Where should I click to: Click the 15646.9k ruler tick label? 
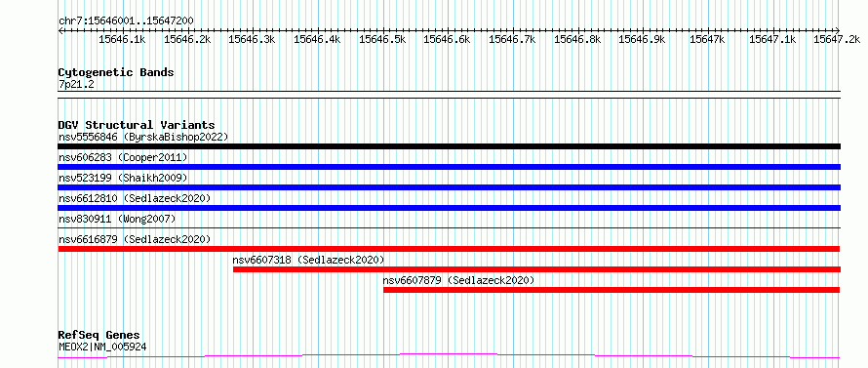pyautogui.click(x=642, y=39)
